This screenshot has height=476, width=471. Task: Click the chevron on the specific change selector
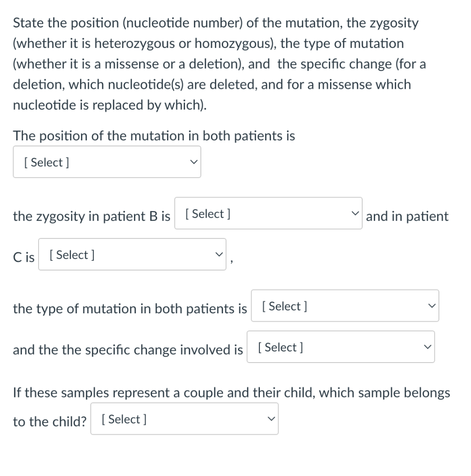pyautogui.click(x=427, y=347)
